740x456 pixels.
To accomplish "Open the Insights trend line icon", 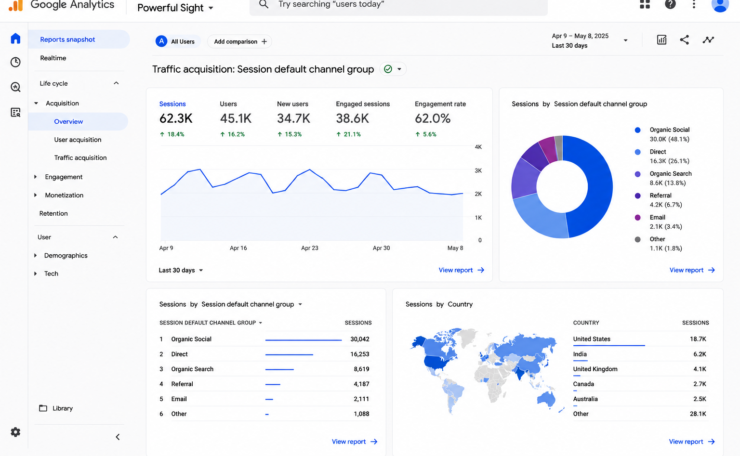I will 708,40.
